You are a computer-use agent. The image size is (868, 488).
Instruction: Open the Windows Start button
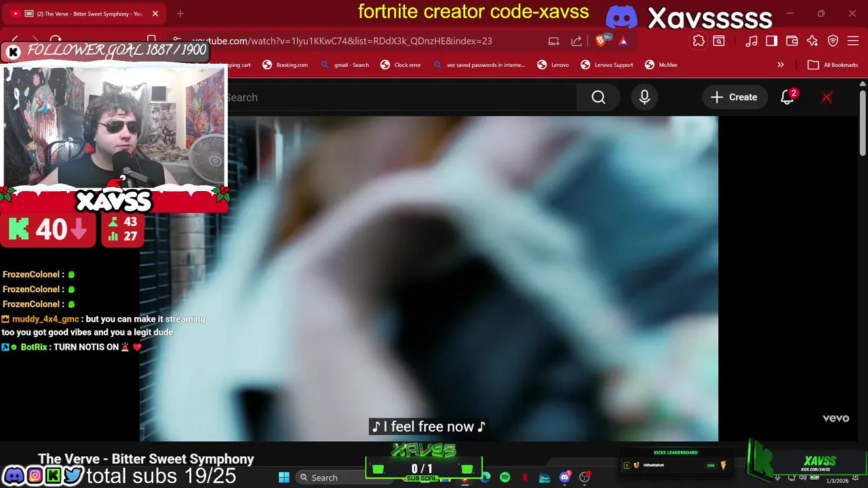[x=284, y=477]
